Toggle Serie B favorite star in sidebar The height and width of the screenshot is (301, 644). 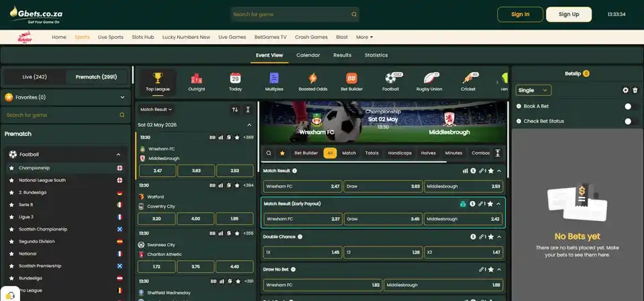point(11,205)
